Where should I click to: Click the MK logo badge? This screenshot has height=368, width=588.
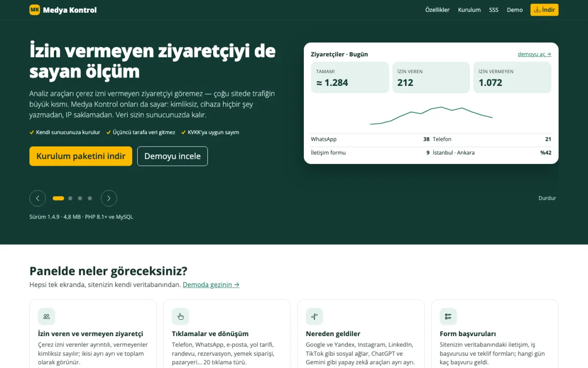pyautogui.click(x=35, y=10)
